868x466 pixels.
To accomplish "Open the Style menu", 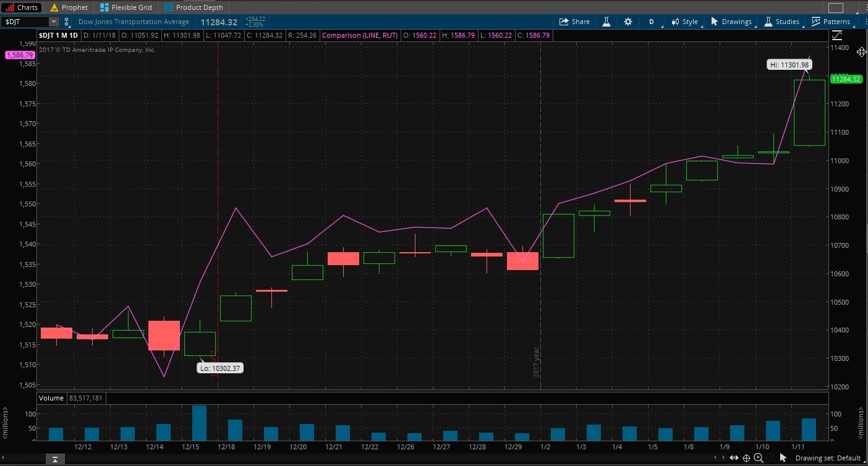I will tap(684, 22).
